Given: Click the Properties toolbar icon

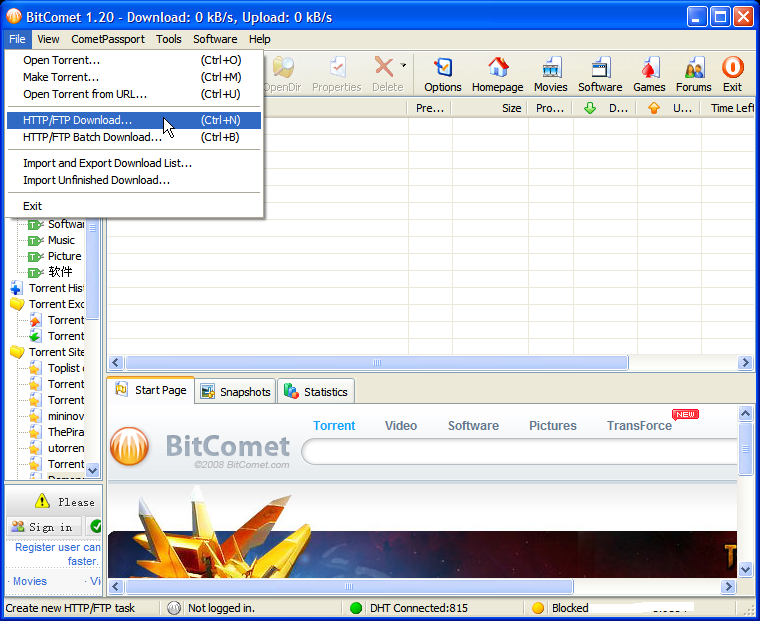Looking at the screenshot, I should [336, 75].
